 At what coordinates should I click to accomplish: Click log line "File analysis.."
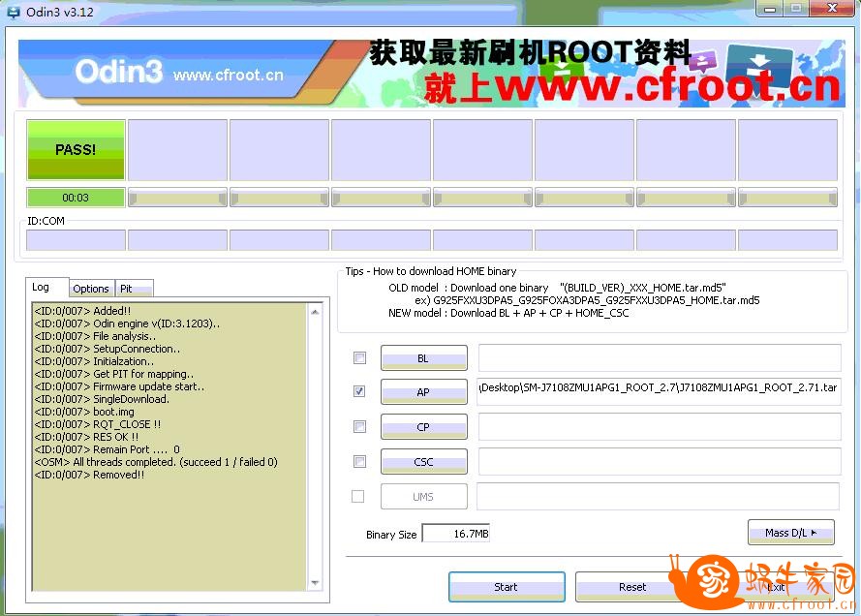[95, 336]
